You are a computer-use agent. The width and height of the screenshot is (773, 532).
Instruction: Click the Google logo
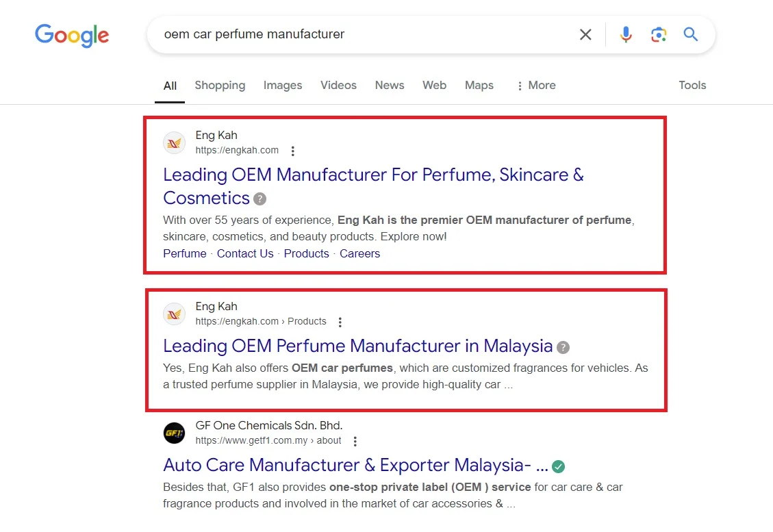tap(72, 35)
